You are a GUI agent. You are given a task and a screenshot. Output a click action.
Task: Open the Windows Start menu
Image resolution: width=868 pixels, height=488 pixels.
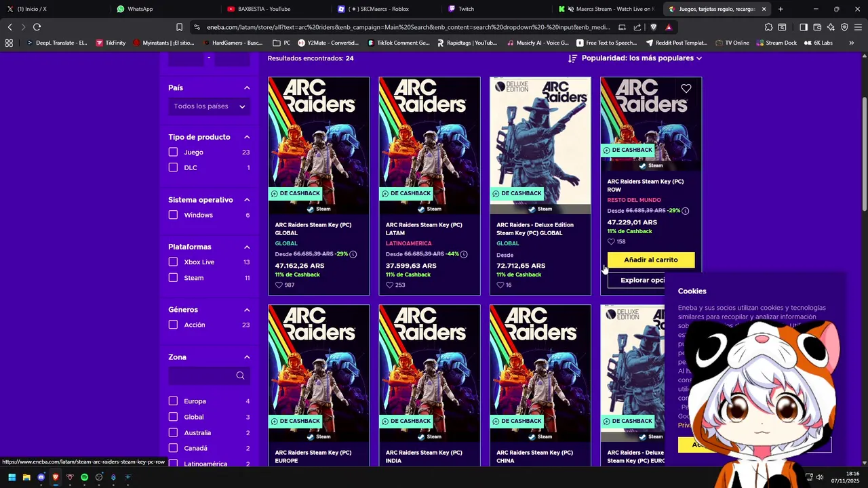[12, 477]
